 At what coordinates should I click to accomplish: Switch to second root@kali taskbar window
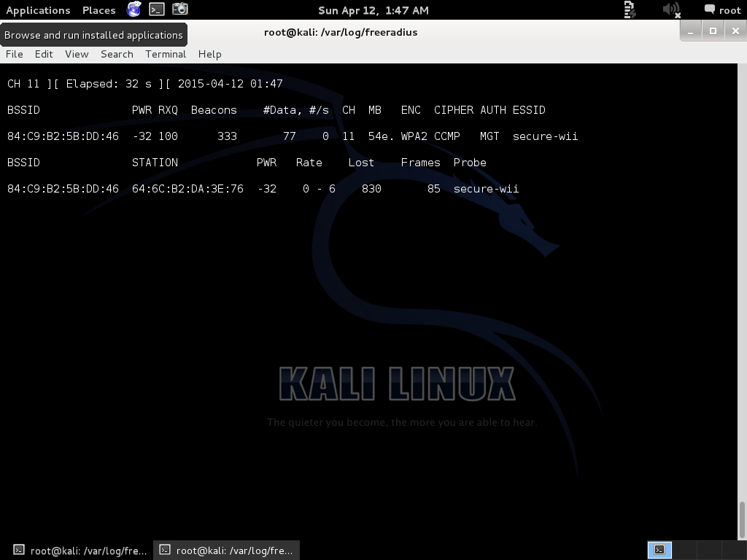[226, 551]
